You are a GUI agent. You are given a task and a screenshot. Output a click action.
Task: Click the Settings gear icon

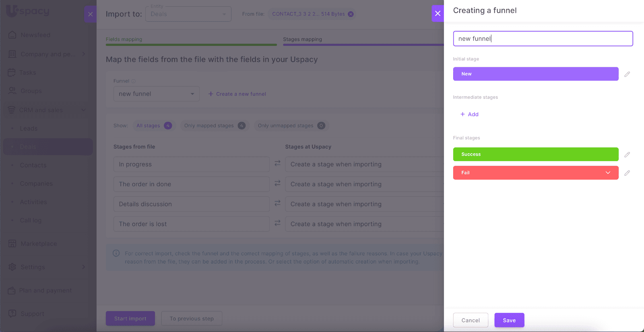[12, 267]
